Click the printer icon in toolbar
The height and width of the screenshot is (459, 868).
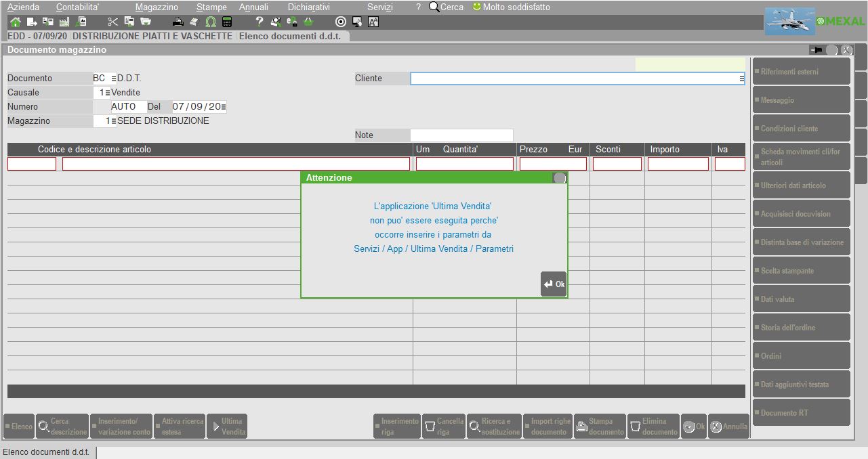tap(178, 22)
